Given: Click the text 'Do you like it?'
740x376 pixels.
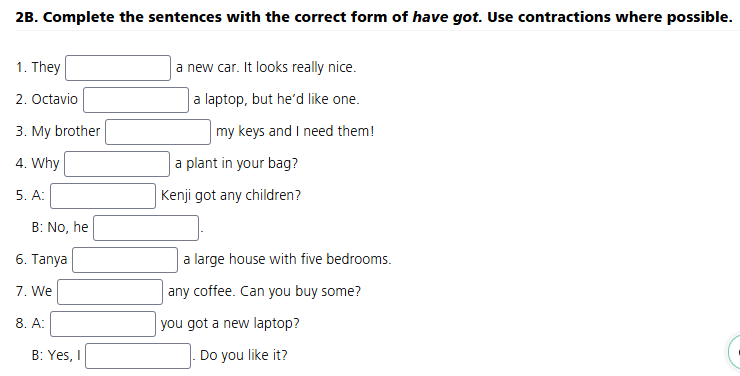Looking at the screenshot, I should click(244, 355).
